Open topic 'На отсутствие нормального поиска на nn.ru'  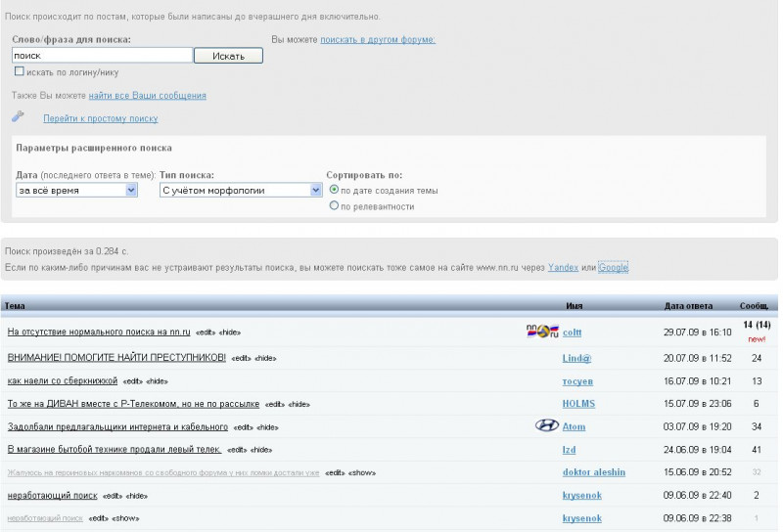click(x=99, y=332)
